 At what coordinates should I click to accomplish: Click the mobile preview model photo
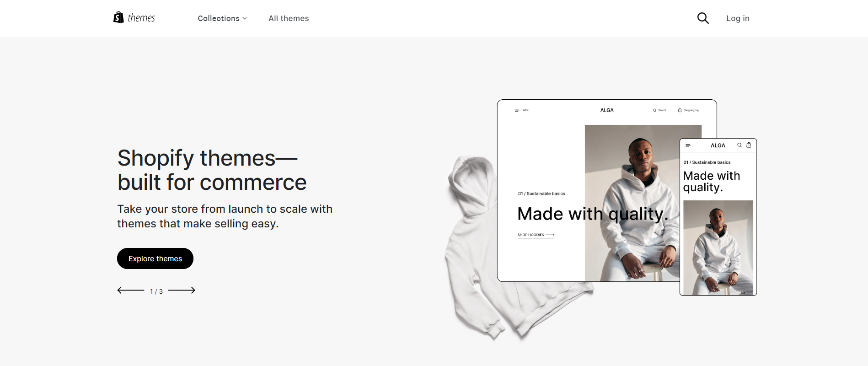click(718, 248)
